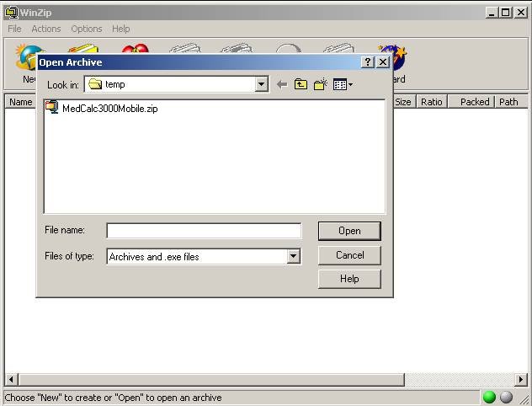Click the Help button in the dialog
The height and width of the screenshot is (406, 532).
(x=349, y=279)
